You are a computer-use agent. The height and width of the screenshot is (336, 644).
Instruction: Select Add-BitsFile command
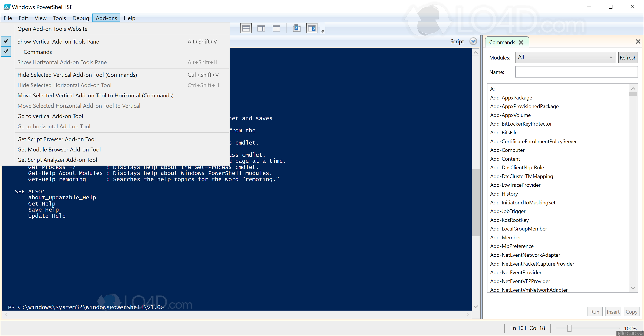504,133
